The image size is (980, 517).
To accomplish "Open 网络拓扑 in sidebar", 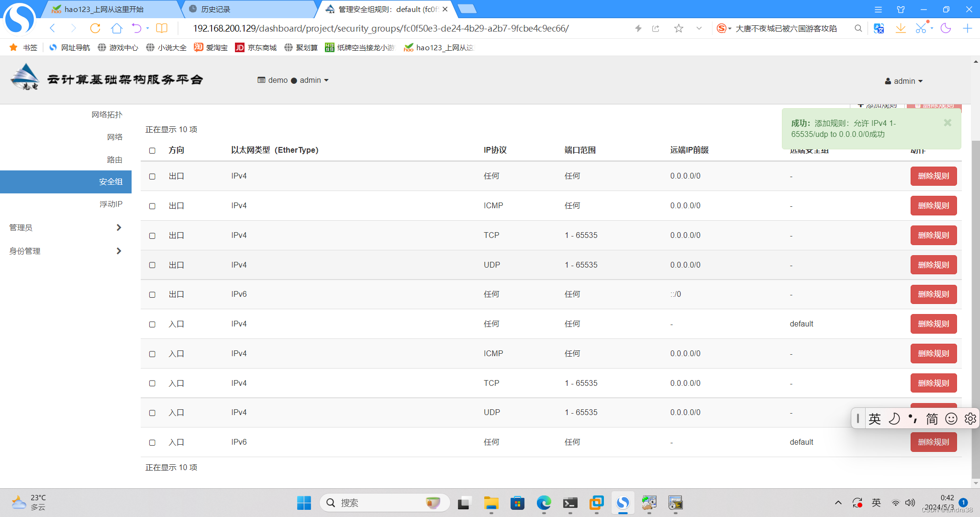I will (107, 114).
